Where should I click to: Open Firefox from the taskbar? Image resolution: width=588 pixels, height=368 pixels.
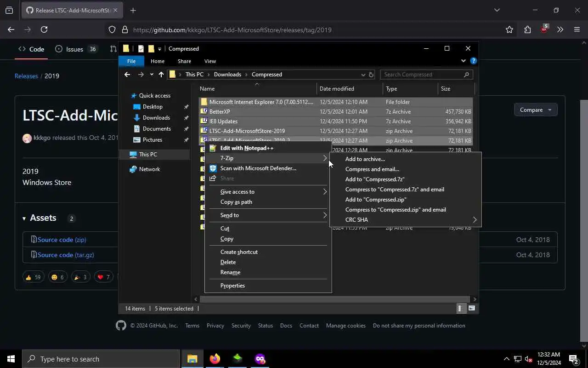point(215,359)
